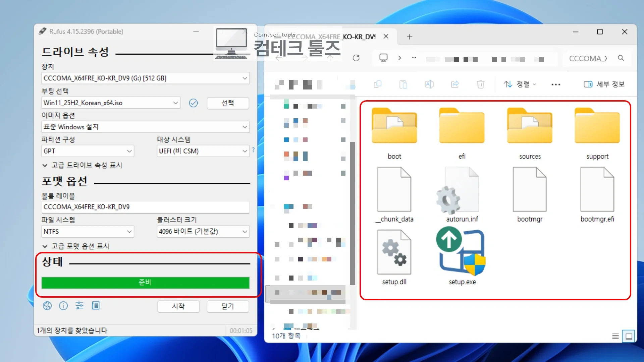This screenshot has width=644, height=362.
Task: Click the Explorer delete trash icon
Action: pyautogui.click(x=481, y=84)
